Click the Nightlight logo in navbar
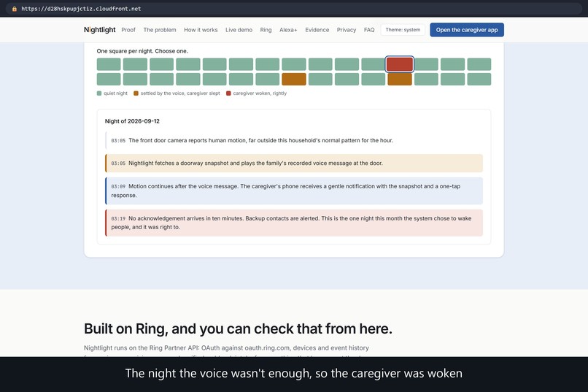This screenshot has width=588, height=392. click(x=99, y=30)
